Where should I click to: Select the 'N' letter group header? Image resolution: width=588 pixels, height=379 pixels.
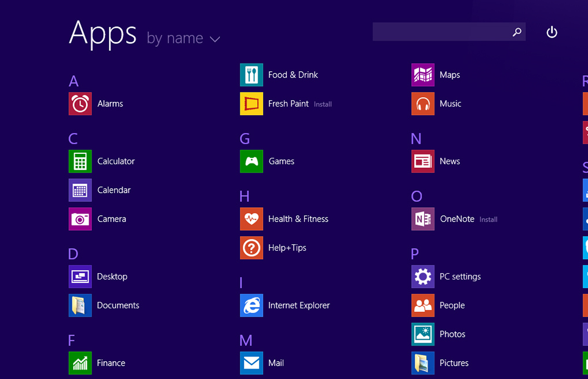pyautogui.click(x=417, y=139)
